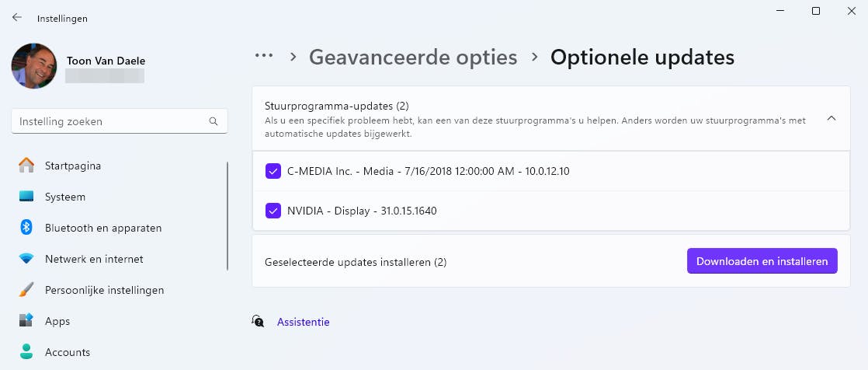Collapse the Stuurprogramma-updates section
This screenshot has width=868, height=370.
(x=831, y=119)
